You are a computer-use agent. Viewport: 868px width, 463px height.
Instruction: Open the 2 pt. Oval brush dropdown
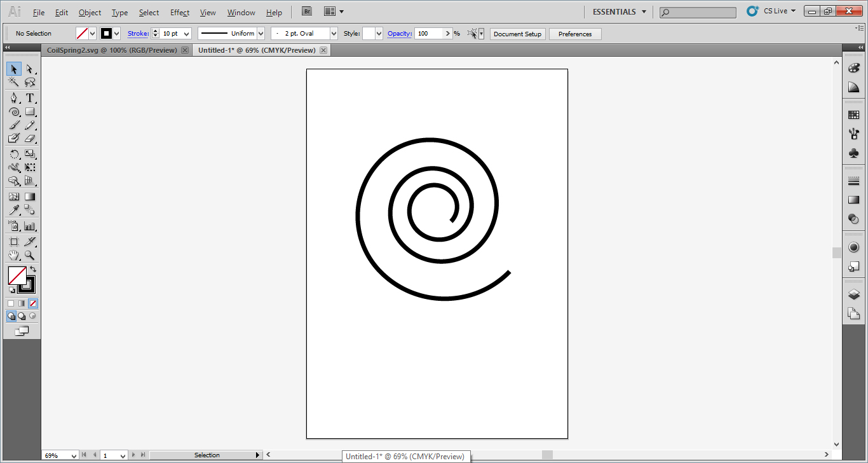click(x=334, y=34)
